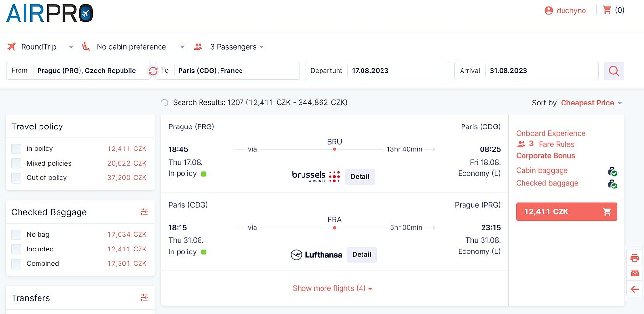Viewport: 644px width, 314px height.
Task: Open Transfers filter settings icon
Action: (144, 297)
